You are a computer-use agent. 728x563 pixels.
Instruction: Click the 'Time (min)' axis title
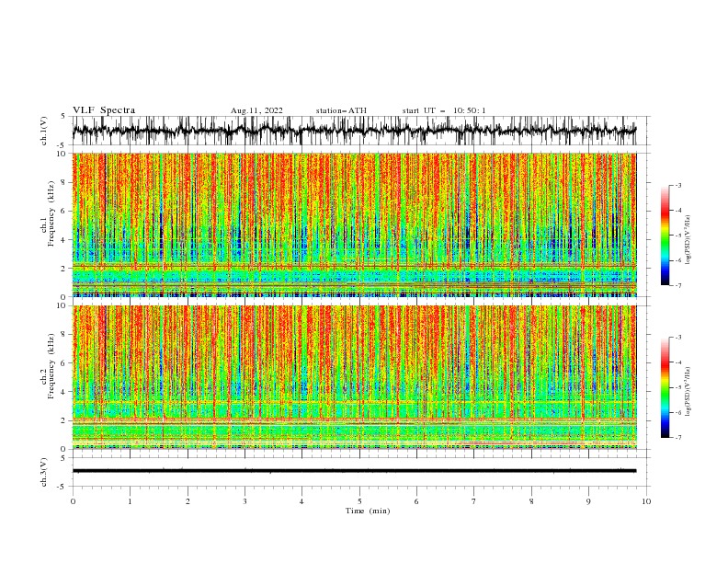pos(368,511)
